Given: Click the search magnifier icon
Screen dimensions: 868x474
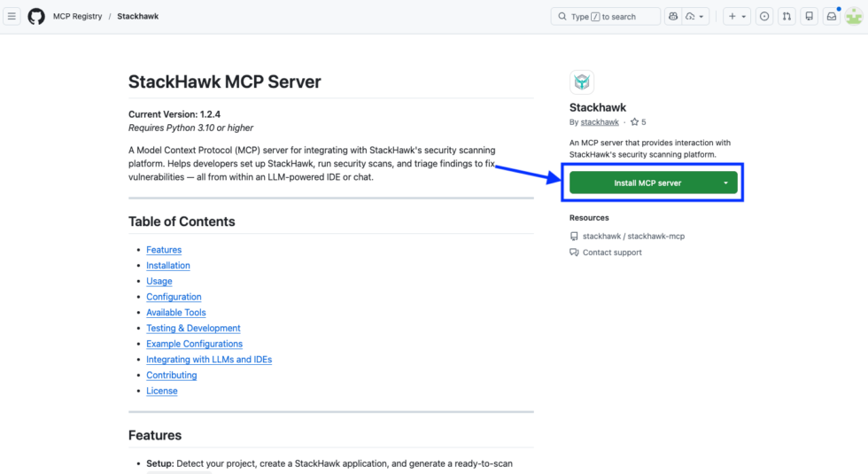Looking at the screenshot, I should [x=562, y=17].
